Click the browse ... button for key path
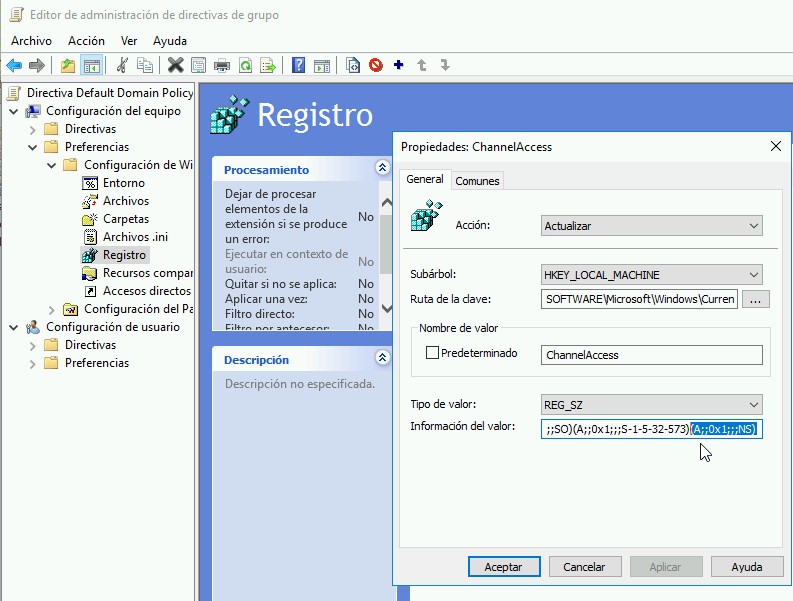Image resolution: width=793 pixels, height=601 pixels. coord(756,299)
